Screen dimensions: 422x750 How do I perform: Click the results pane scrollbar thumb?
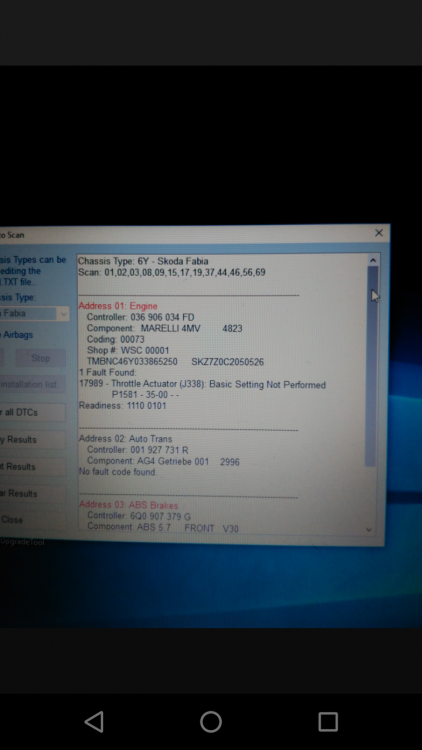point(372,366)
